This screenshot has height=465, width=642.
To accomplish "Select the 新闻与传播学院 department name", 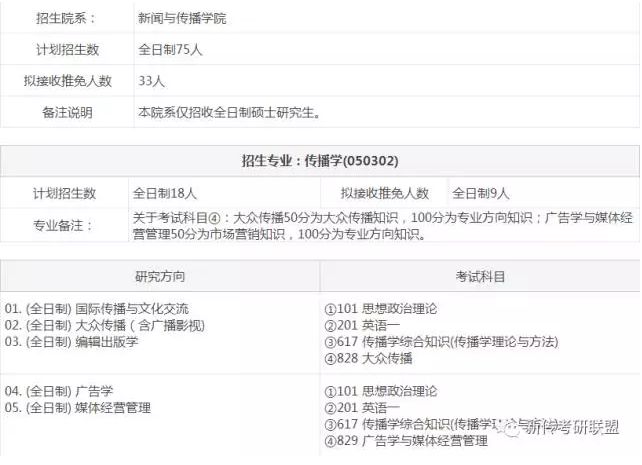I will (x=182, y=18).
